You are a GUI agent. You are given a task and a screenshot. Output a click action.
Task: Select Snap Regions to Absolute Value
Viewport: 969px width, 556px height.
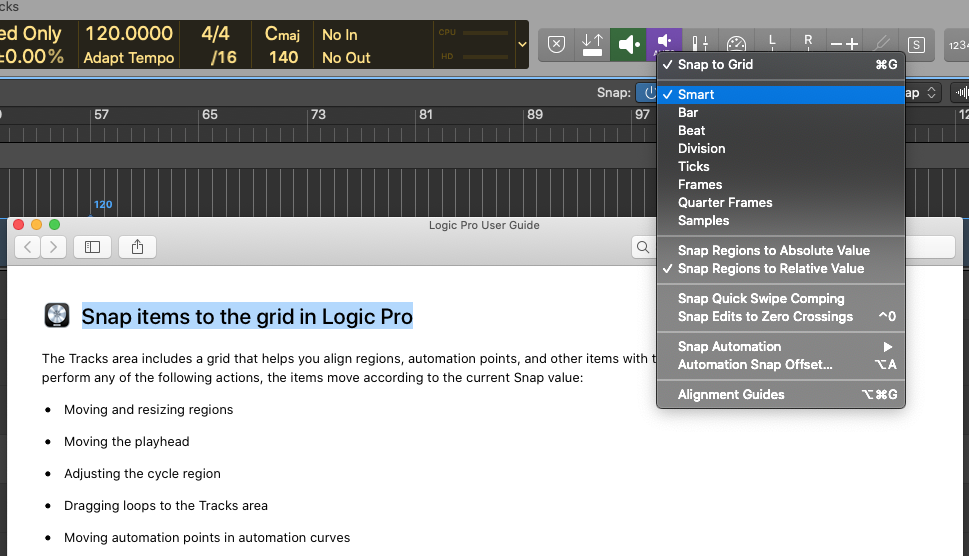781,250
